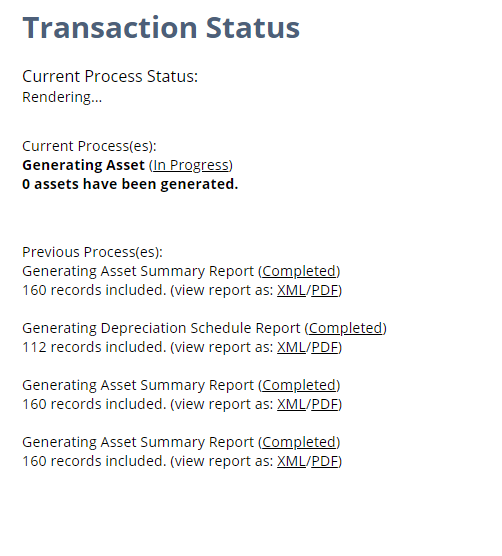Click the bold Generating Asset text
Image resolution: width=502 pixels, height=556 pixels.
[x=83, y=165]
